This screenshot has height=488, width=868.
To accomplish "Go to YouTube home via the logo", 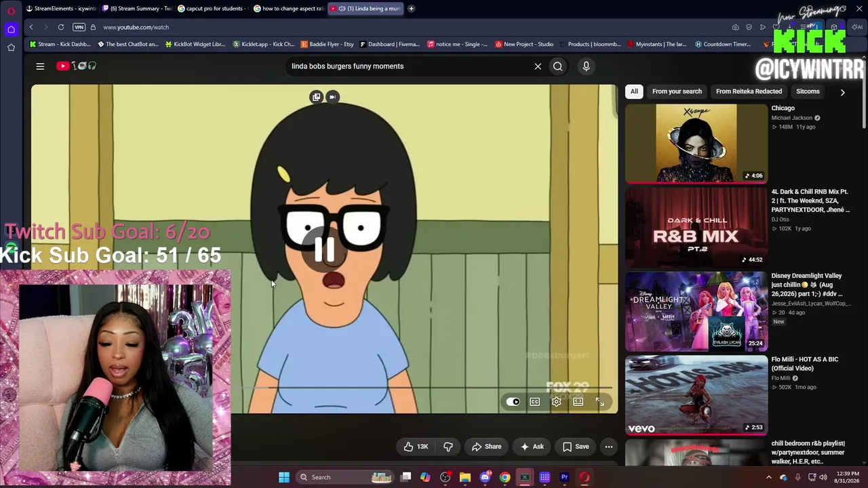I will tap(77, 66).
